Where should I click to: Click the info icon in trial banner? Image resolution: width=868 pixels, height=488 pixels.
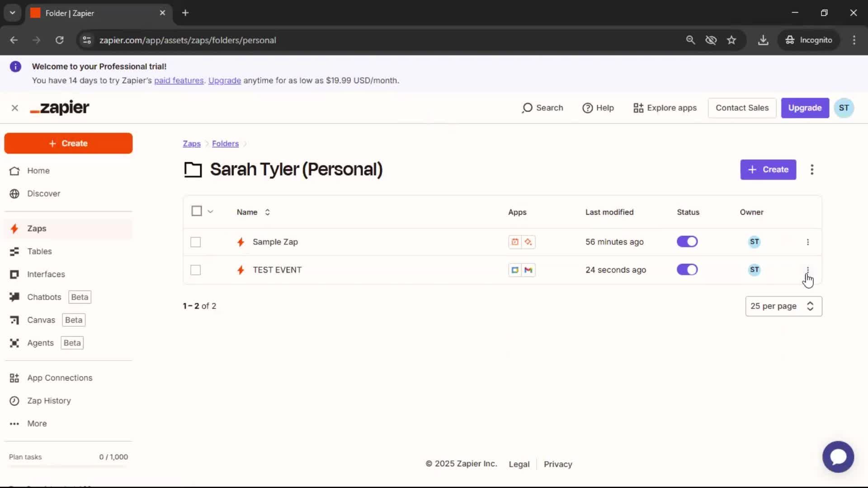click(15, 67)
